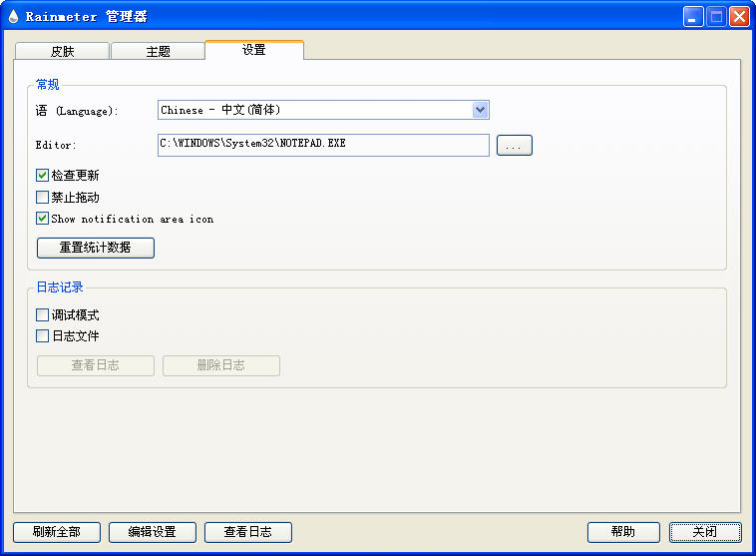Click the Chinese - 中文(简体) language combo box
Image resolution: width=756 pixels, height=556 pixels.
coord(313,110)
